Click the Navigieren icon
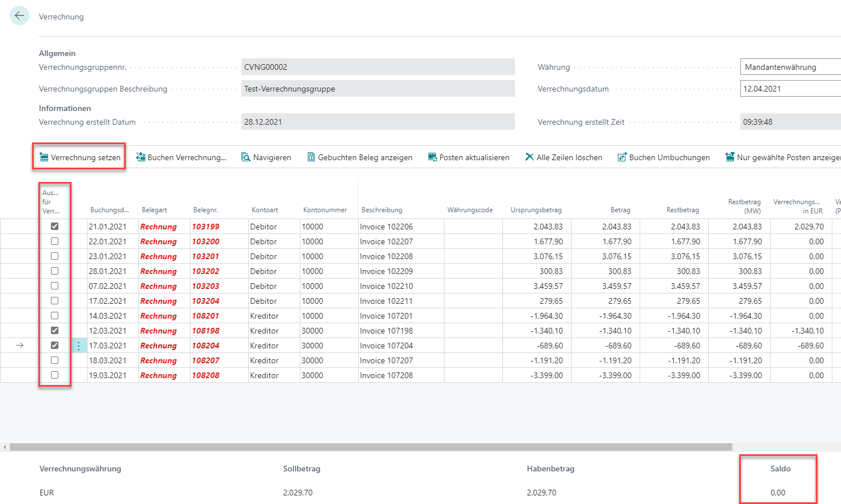The width and height of the screenshot is (841, 504). [246, 157]
